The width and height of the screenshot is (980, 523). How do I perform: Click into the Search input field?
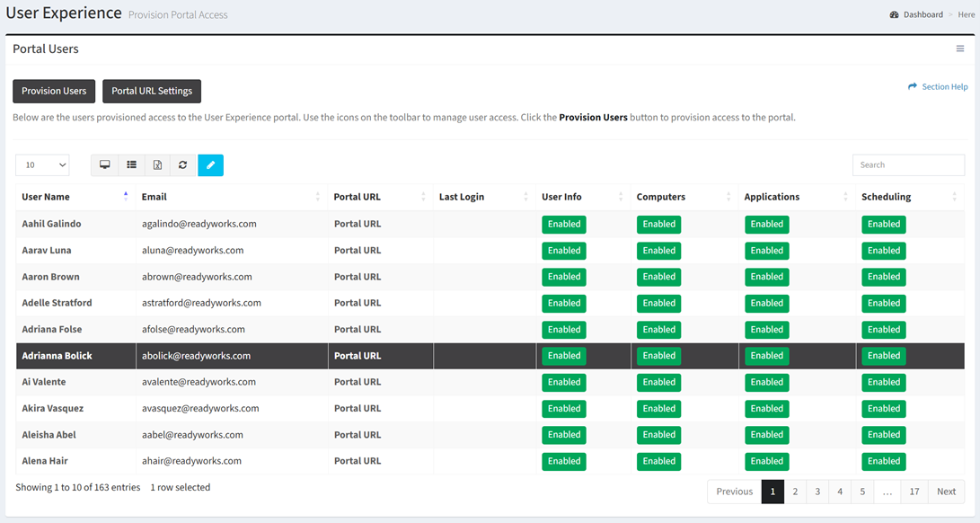point(907,165)
